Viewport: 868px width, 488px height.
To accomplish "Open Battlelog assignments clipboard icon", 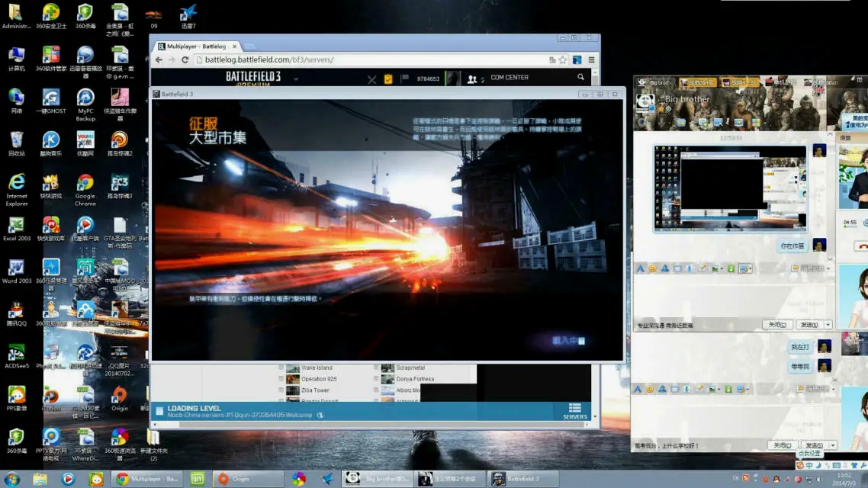I will pos(388,79).
